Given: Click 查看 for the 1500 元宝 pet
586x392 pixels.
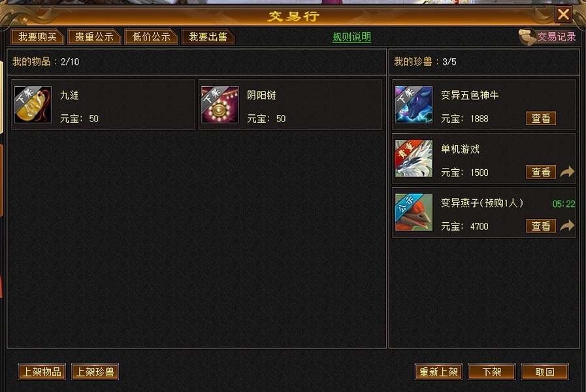Looking at the screenshot, I should (x=541, y=172).
